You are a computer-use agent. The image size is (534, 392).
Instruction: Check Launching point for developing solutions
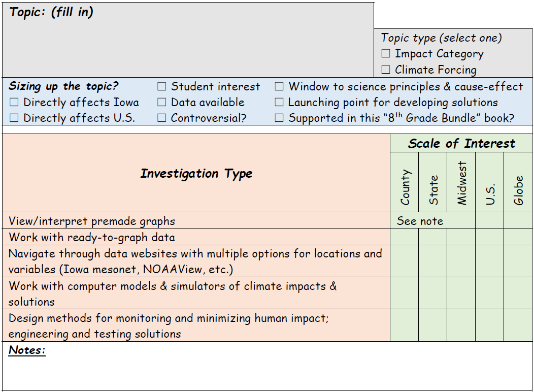tap(278, 103)
